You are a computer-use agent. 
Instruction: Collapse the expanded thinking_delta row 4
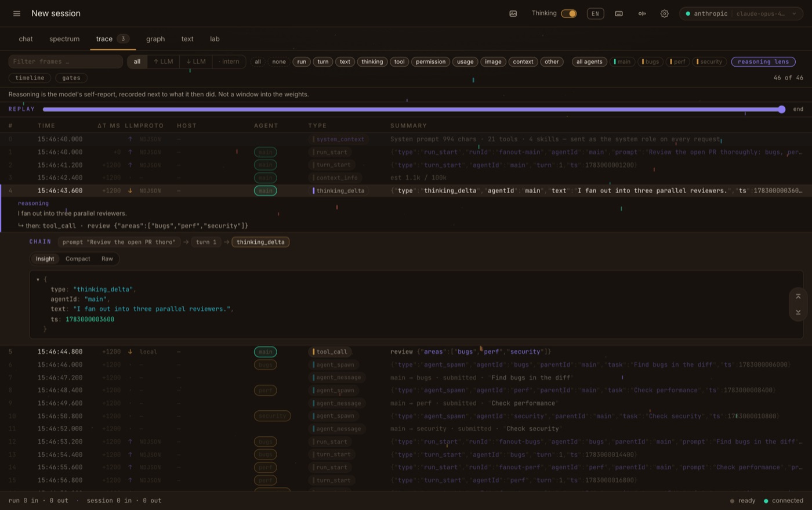click(x=406, y=190)
